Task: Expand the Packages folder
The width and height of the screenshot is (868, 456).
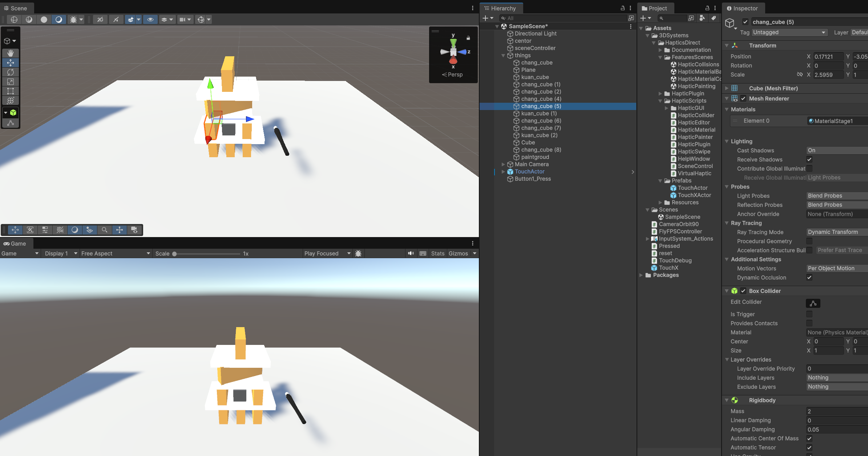Action: [x=641, y=275]
